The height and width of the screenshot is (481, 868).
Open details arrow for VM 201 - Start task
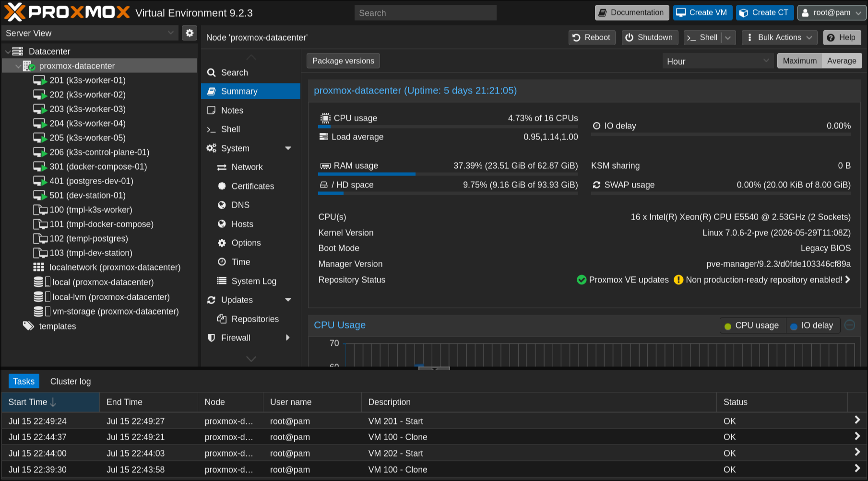pos(857,420)
